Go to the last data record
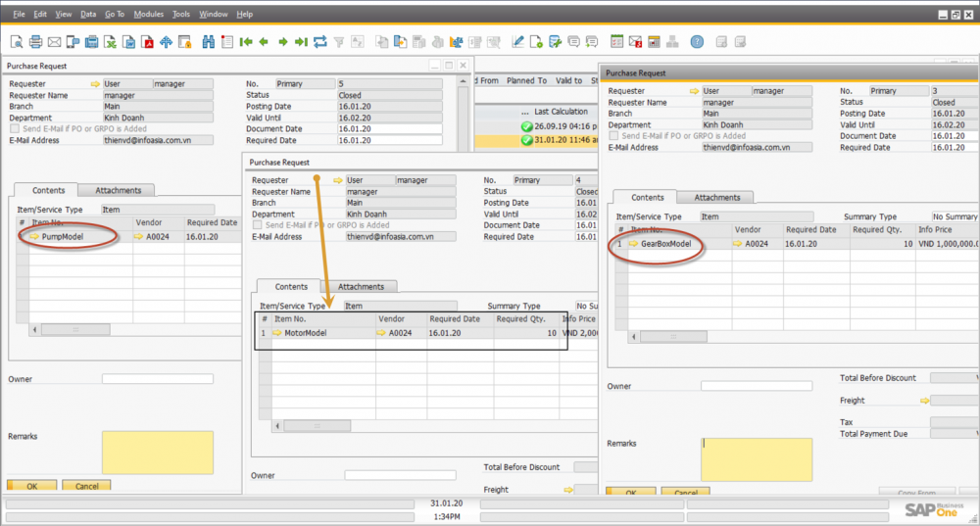 [301, 42]
